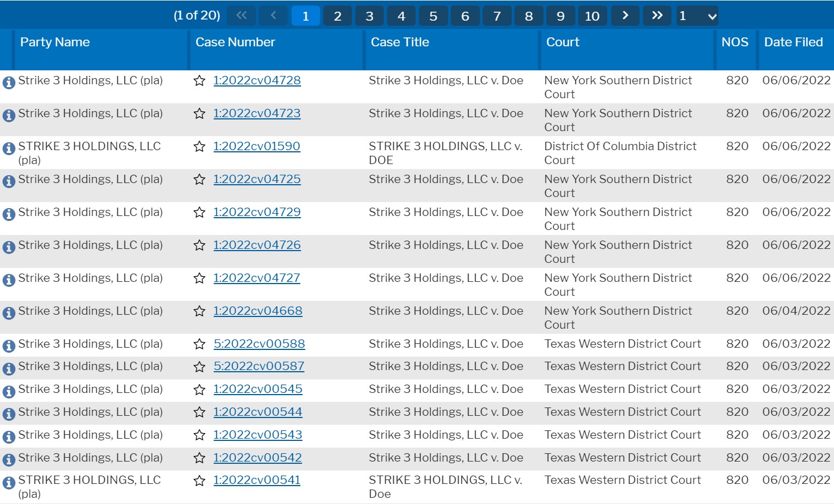Toggle star for case 1:2022cv00544
Image resolution: width=834 pixels, height=504 pixels.
click(199, 412)
